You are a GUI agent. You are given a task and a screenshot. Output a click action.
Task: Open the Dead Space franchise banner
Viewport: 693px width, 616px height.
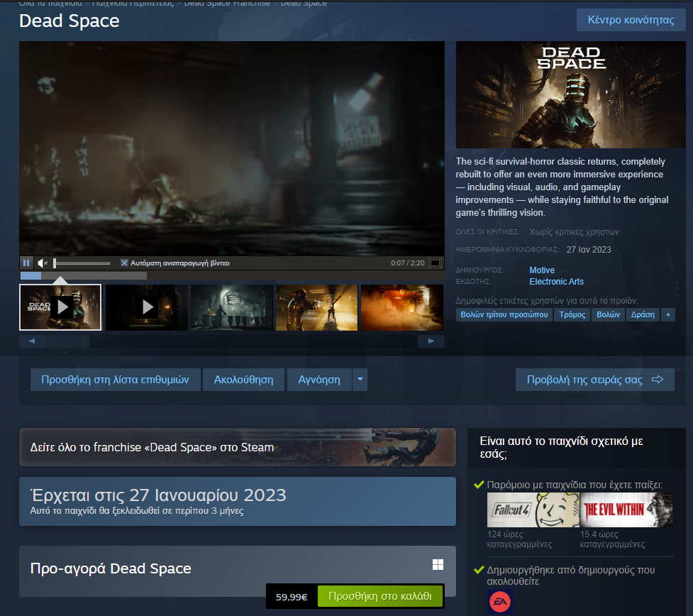[238, 447]
